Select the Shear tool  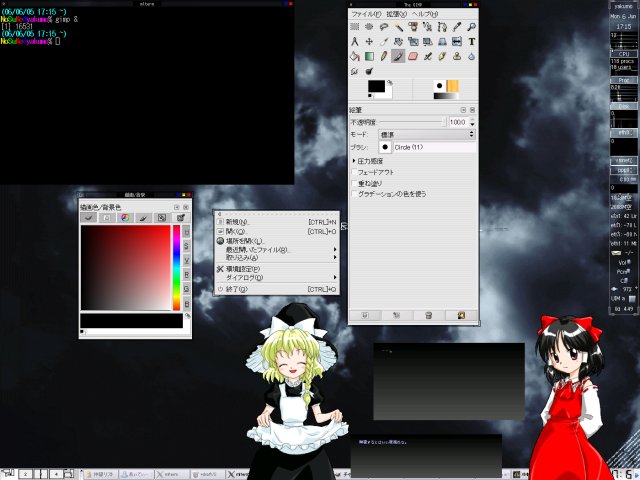click(427, 42)
